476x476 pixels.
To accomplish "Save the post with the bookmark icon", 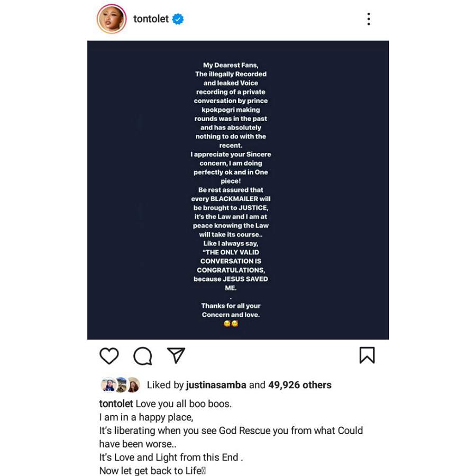I will pyautogui.click(x=367, y=355).
